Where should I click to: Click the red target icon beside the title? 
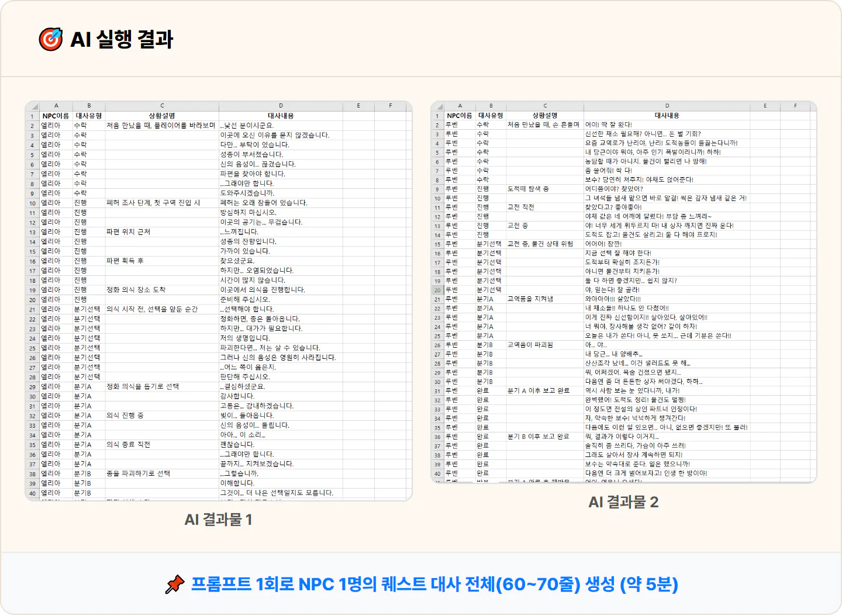tap(51, 39)
